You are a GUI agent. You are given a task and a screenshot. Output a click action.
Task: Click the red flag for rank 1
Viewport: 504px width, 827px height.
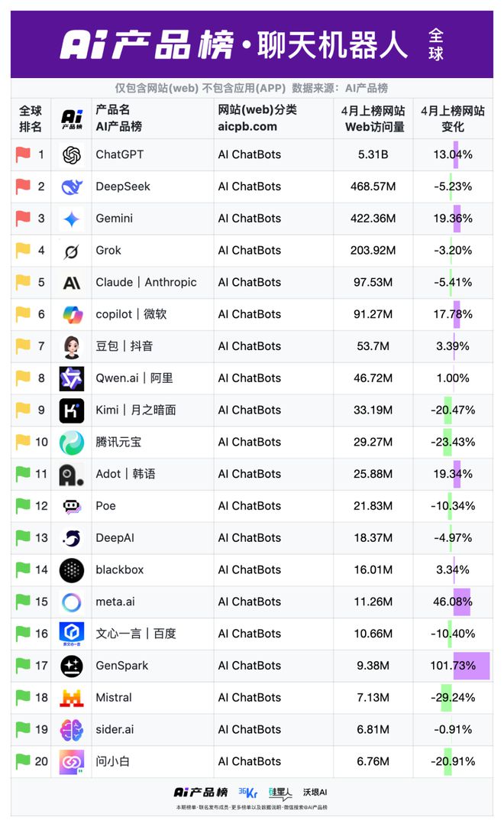[23, 154]
